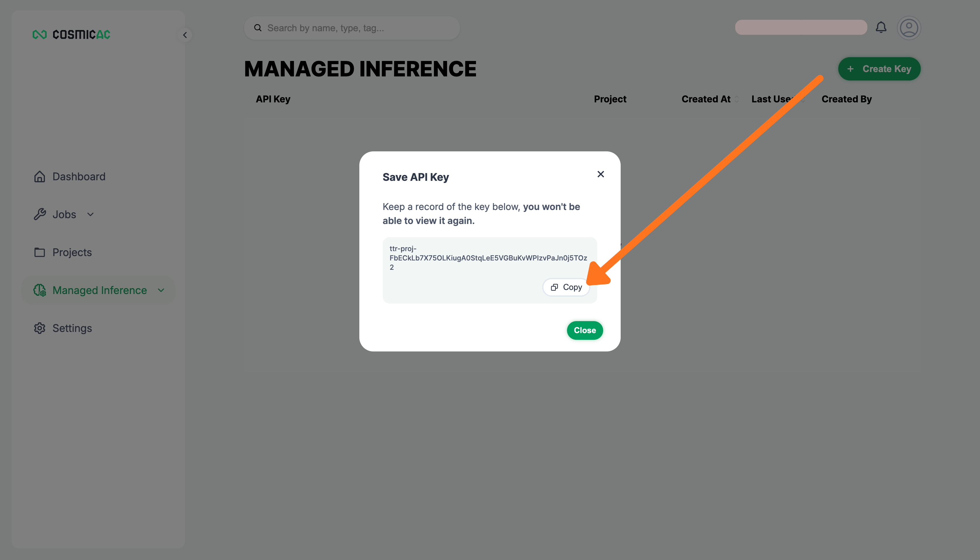This screenshot has height=560, width=980.
Task: Click the Managed Inference brain icon
Action: pos(40,290)
